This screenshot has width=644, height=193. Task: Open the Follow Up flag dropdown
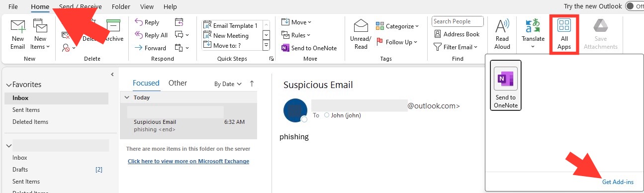click(397, 42)
